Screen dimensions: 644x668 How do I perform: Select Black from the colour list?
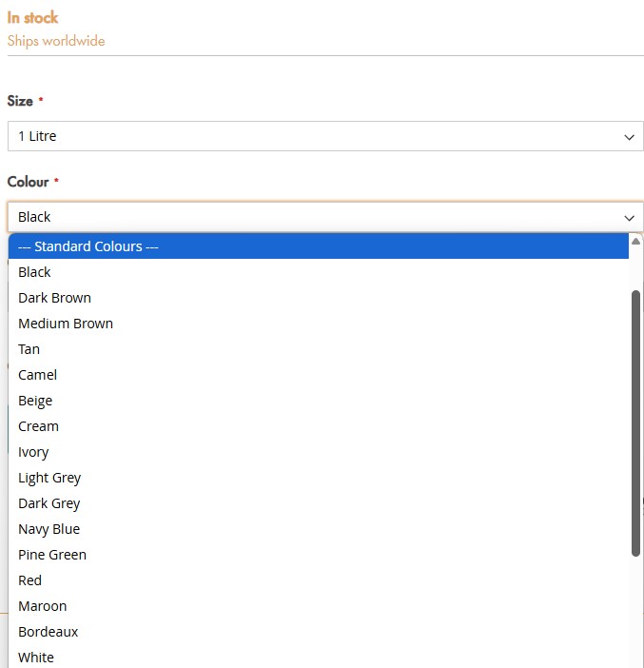pos(318,272)
